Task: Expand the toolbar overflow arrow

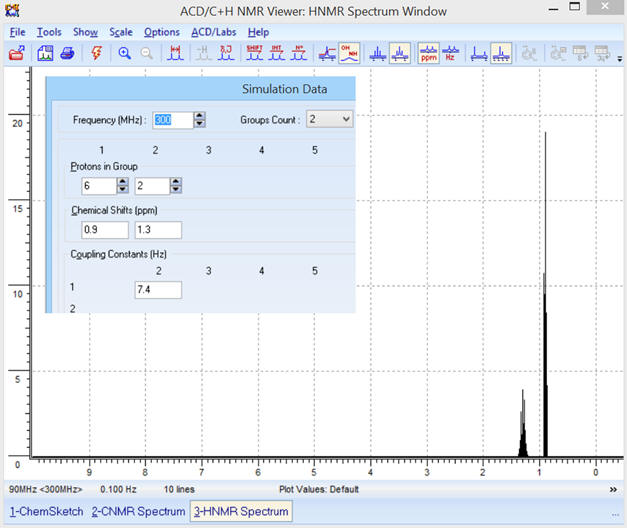Action: (619, 59)
